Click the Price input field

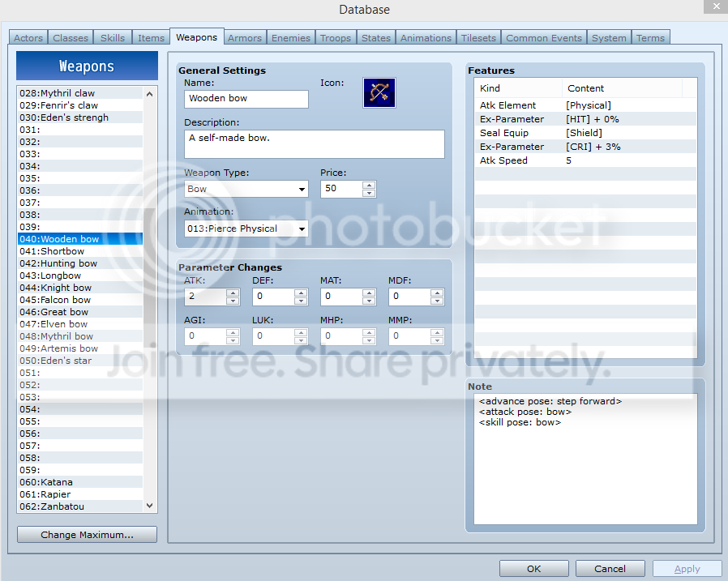pos(342,189)
